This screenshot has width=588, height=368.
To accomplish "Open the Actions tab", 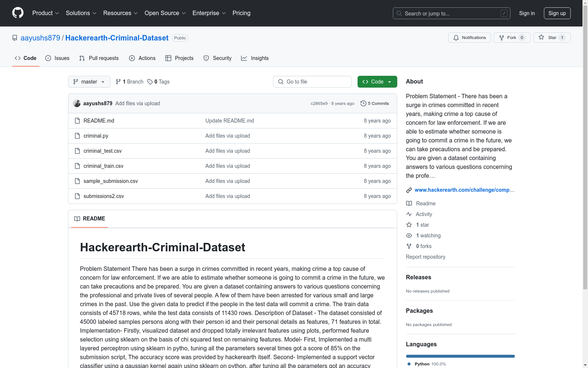I will [x=142, y=58].
